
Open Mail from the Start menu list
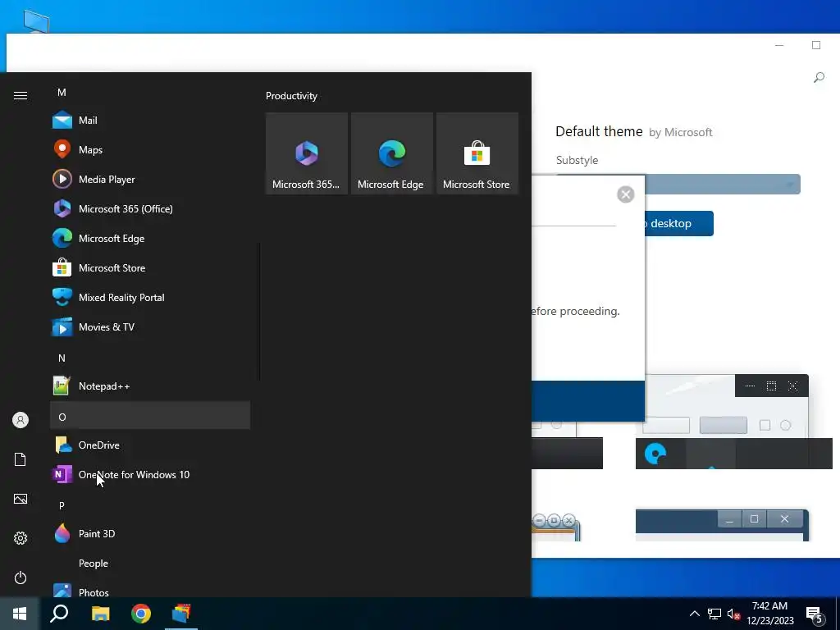click(x=150, y=120)
